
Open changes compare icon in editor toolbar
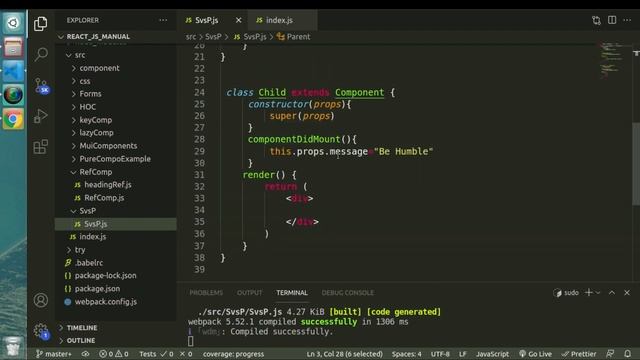(596, 20)
